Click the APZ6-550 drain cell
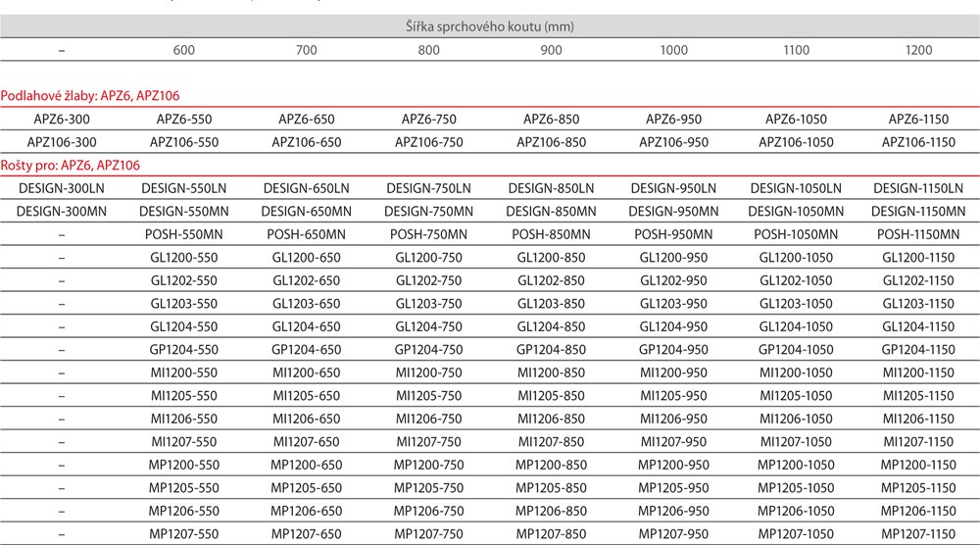Screen dimensions: 980x545 183,120
